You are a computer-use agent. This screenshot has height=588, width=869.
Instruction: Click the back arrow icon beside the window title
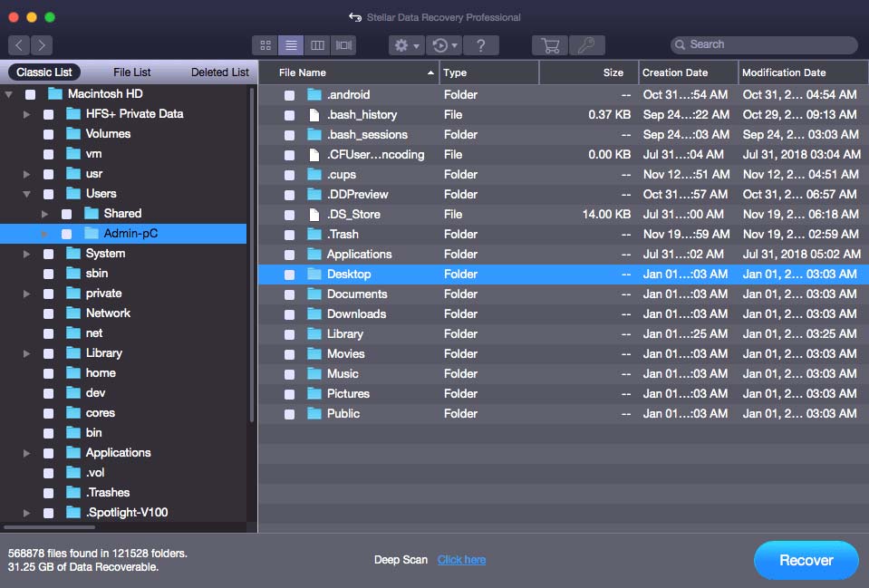(355, 17)
